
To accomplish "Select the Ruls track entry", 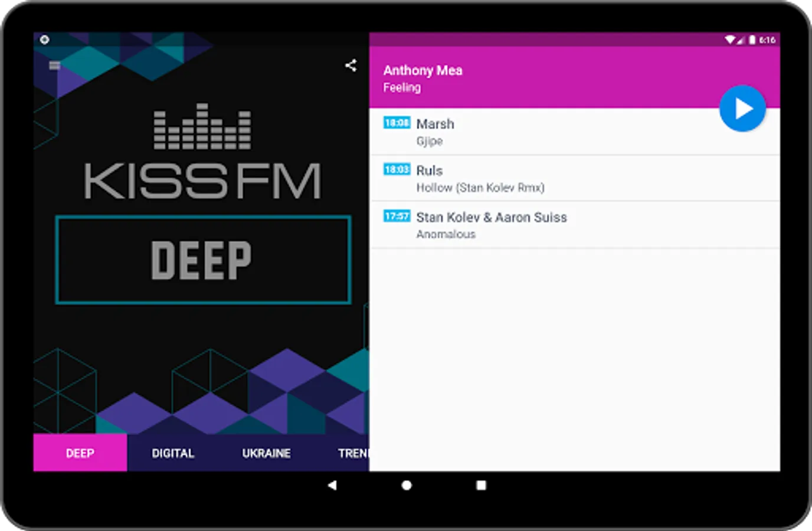I will [575, 178].
